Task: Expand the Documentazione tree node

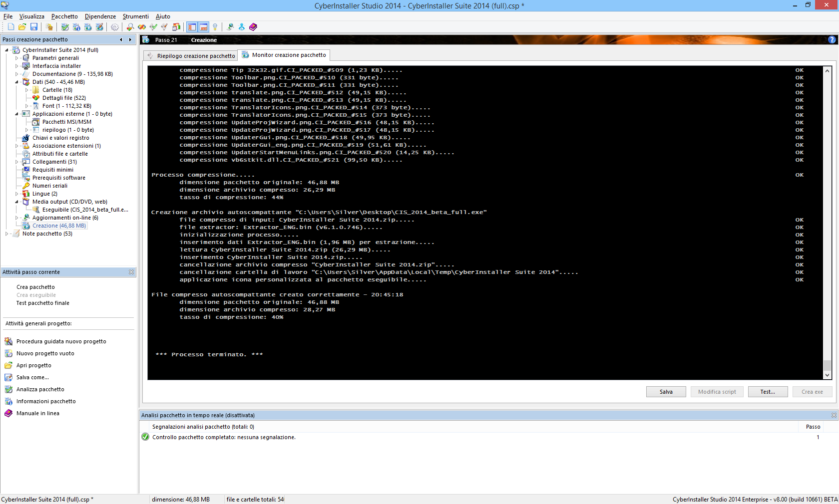Action: [x=16, y=74]
